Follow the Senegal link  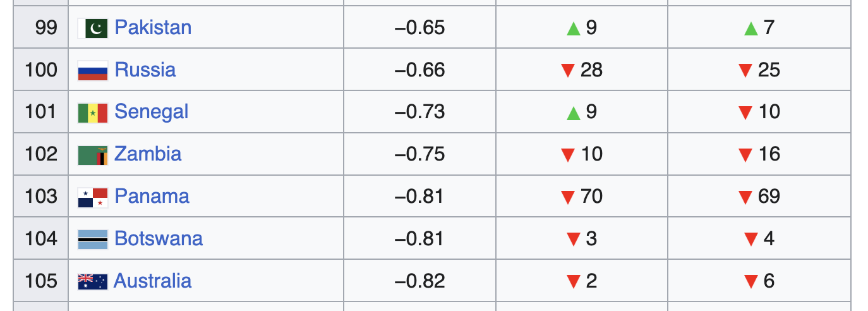pyautogui.click(x=152, y=112)
